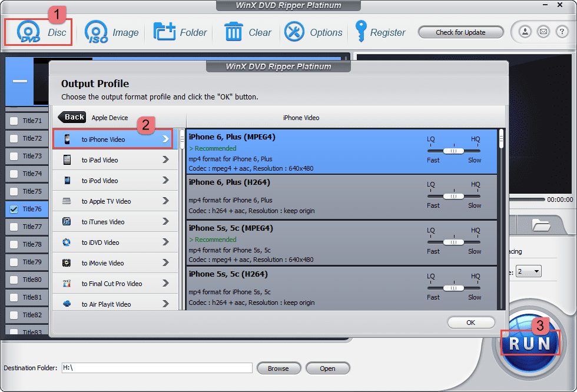
Task: Open help question mark icon
Action: click(562, 32)
